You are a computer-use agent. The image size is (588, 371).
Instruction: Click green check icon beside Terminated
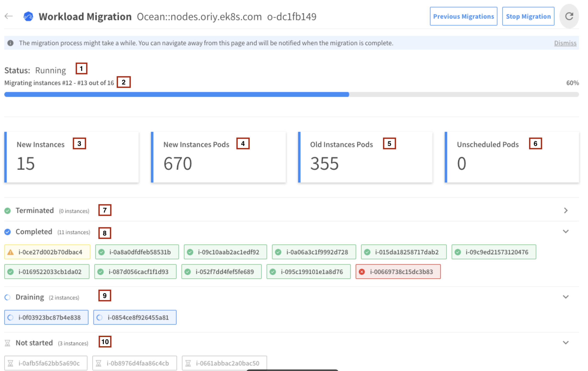click(x=8, y=211)
